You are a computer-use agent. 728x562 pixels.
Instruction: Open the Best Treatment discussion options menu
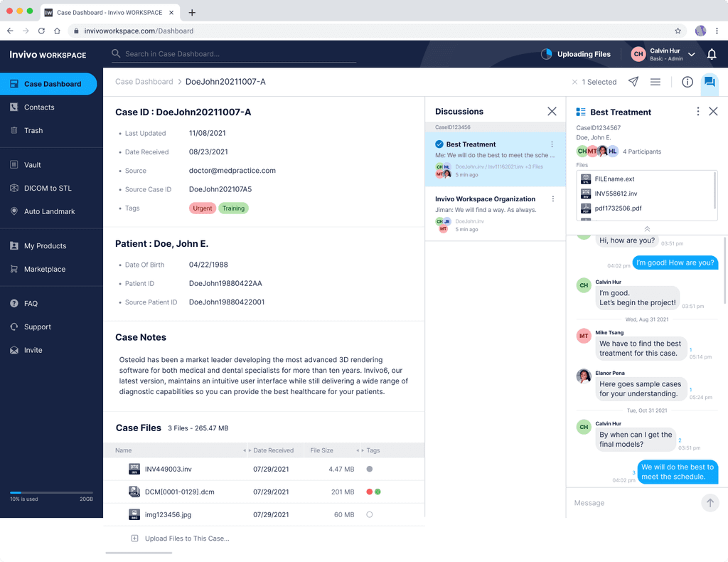point(552,144)
